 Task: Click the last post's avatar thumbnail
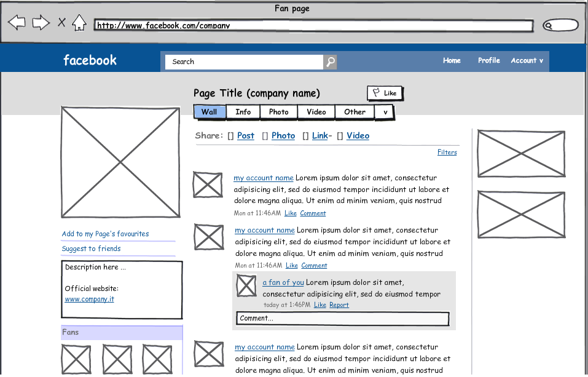pyautogui.click(x=209, y=354)
